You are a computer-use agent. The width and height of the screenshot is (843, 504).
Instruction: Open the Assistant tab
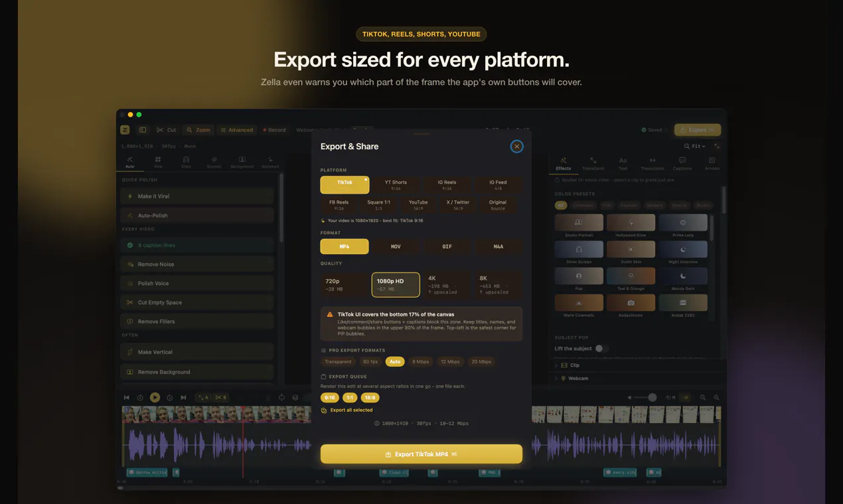tap(270, 162)
